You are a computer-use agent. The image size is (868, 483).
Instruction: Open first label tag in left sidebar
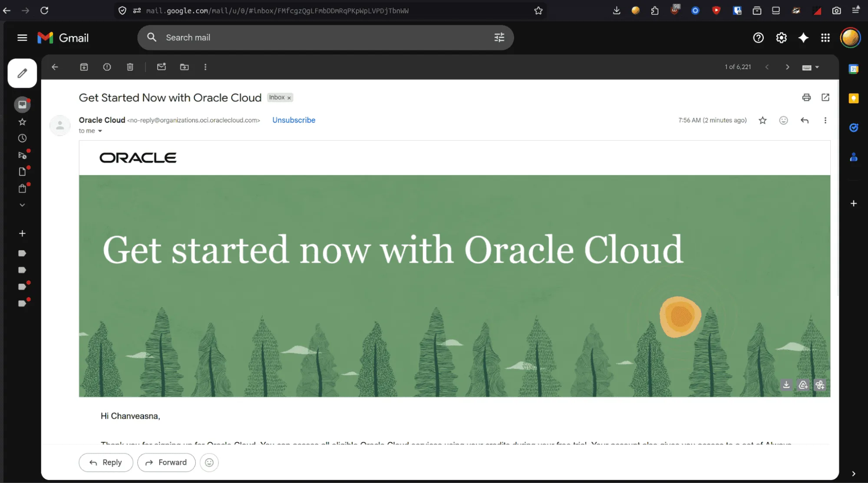point(22,253)
